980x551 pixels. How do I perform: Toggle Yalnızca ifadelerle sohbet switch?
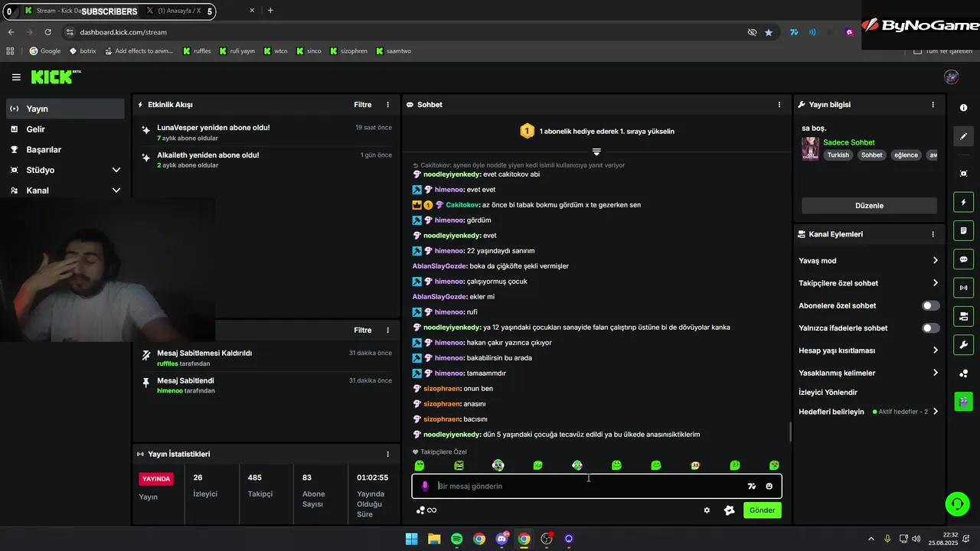pyautogui.click(x=930, y=328)
